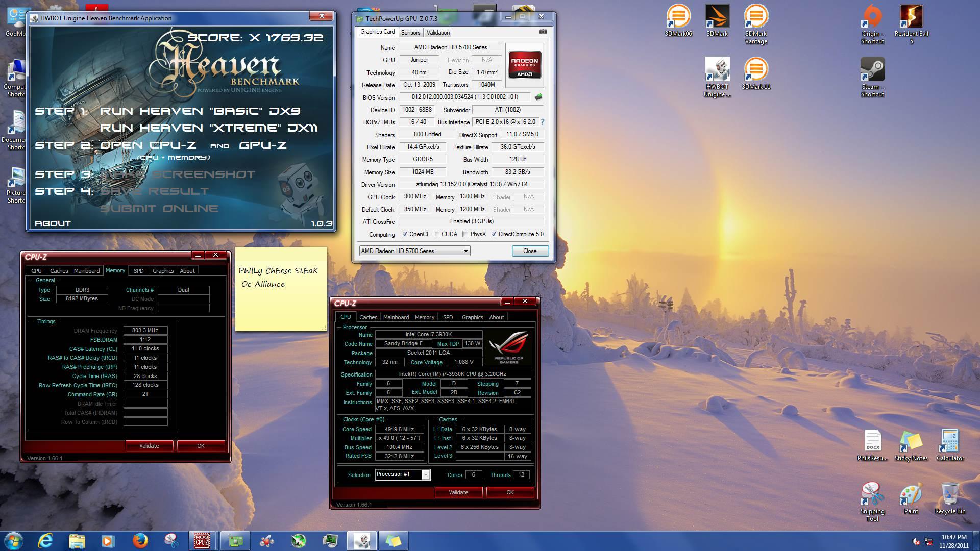Open the PhilsResu docx file icon

pyautogui.click(x=872, y=445)
